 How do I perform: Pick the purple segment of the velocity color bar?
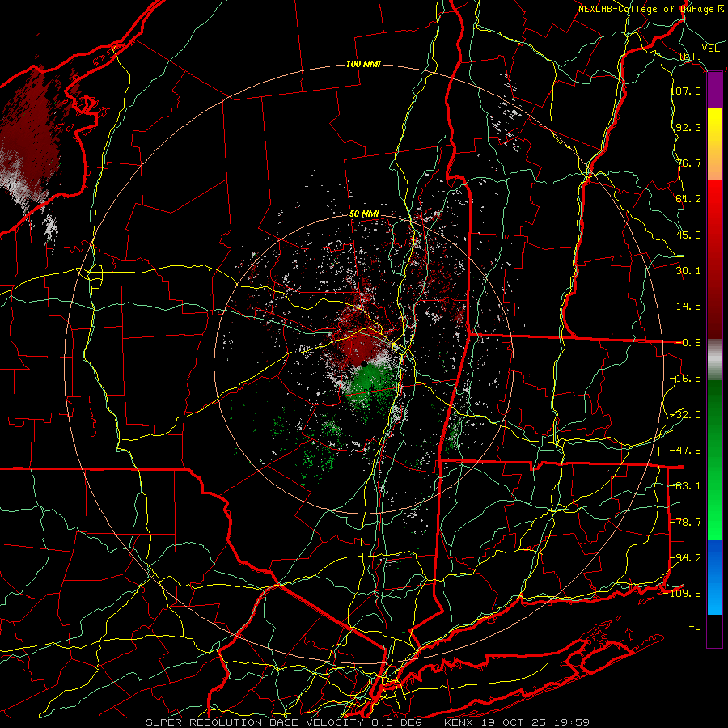(x=714, y=91)
